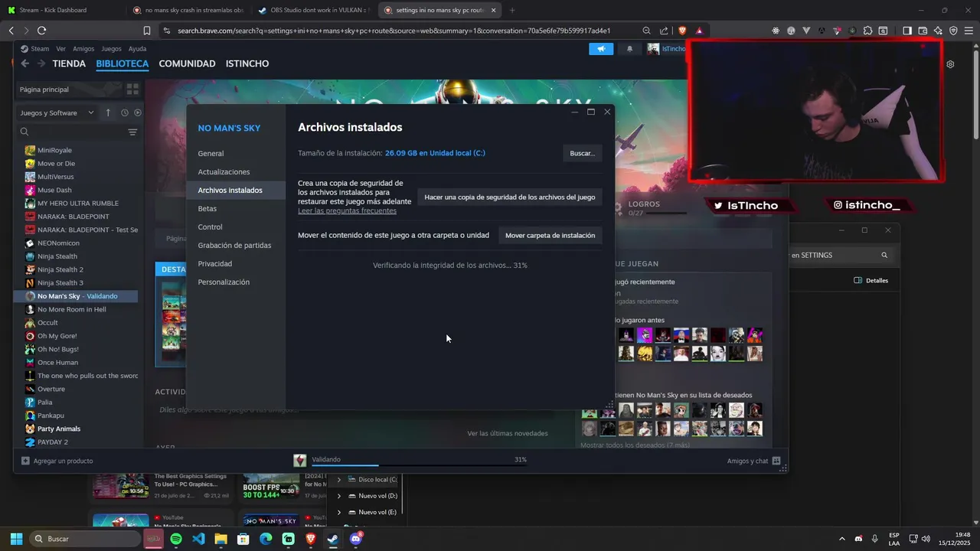This screenshot has width=980, height=551.
Task: Go to COMUNIDAD tab
Action: click(187, 64)
